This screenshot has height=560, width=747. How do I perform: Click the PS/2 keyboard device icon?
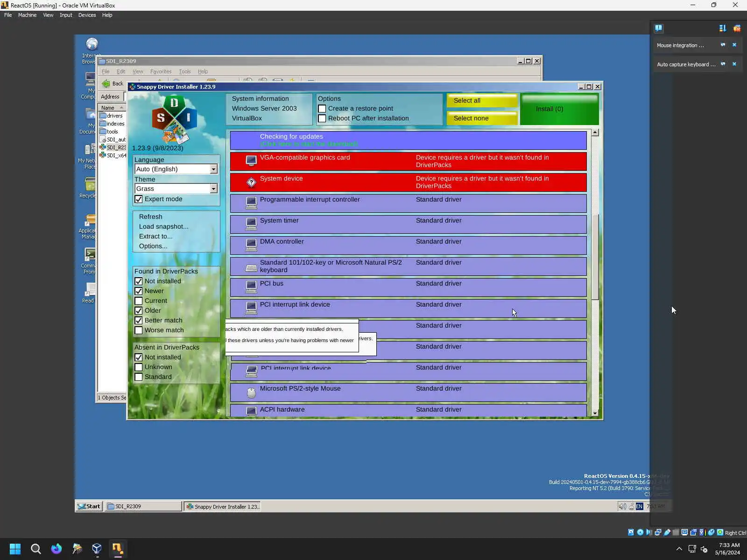tap(251, 268)
